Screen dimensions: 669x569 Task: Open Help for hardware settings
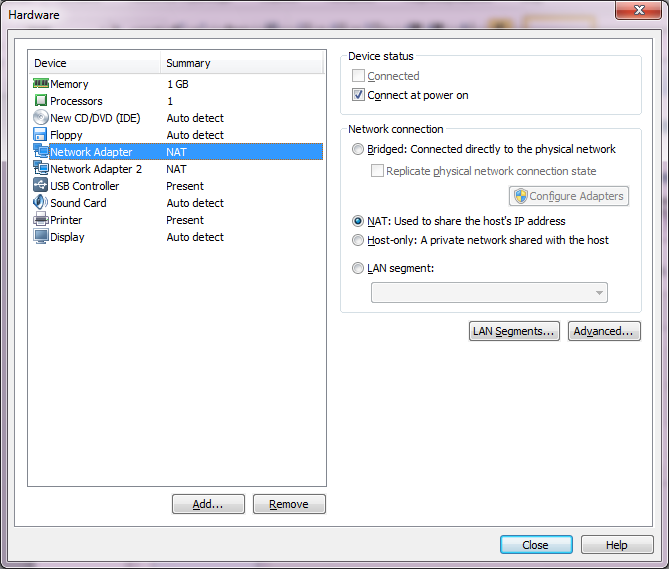pos(617,545)
